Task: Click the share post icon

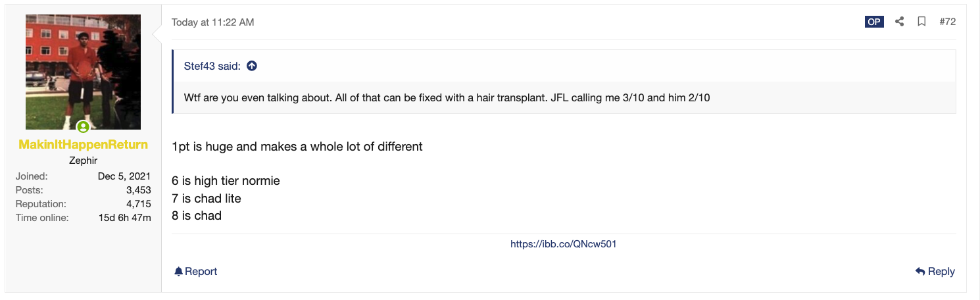Action: click(x=899, y=22)
